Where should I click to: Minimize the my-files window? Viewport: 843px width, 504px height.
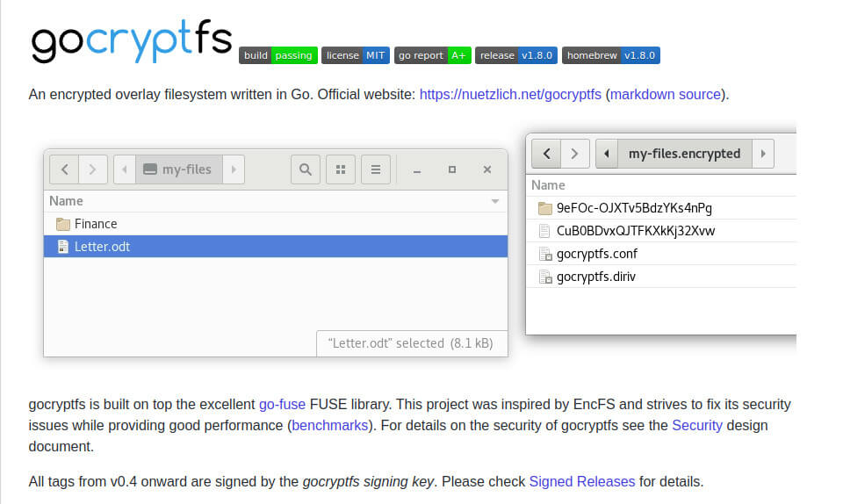(416, 169)
